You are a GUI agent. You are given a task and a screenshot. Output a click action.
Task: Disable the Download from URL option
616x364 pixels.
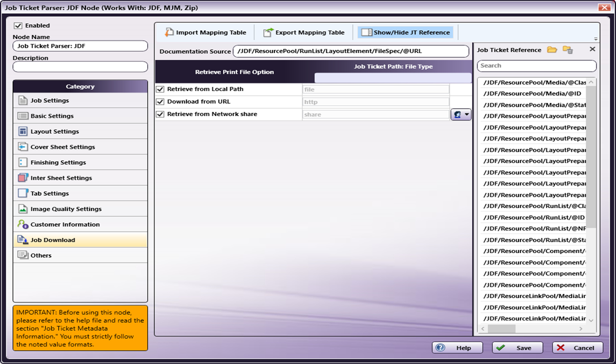pos(160,101)
